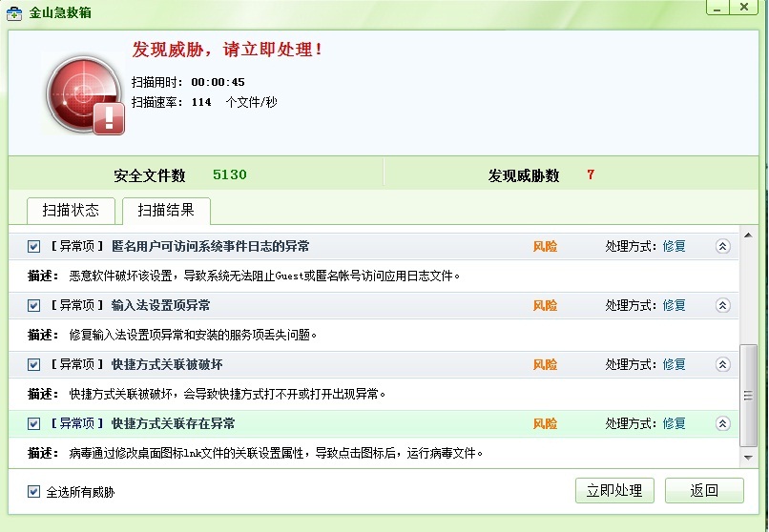
Task: Click 立即处理 button
Action: coord(614,490)
